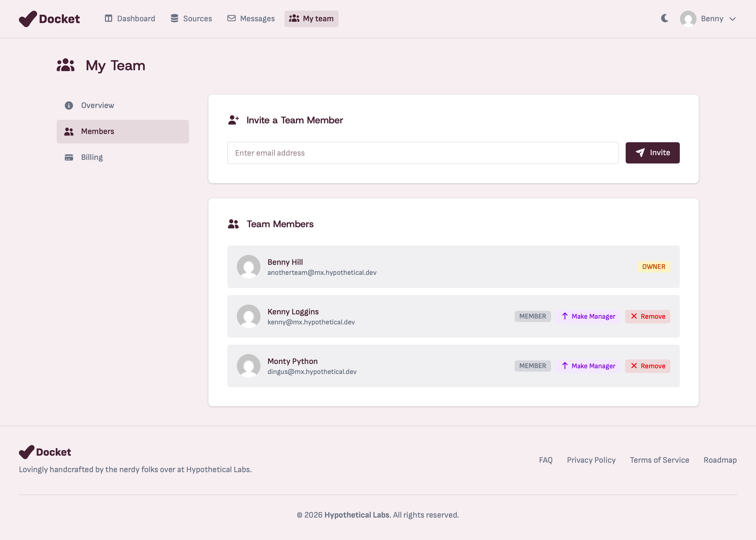Image resolution: width=756 pixels, height=540 pixels.
Task: Open the Dashboard page
Action: click(130, 19)
